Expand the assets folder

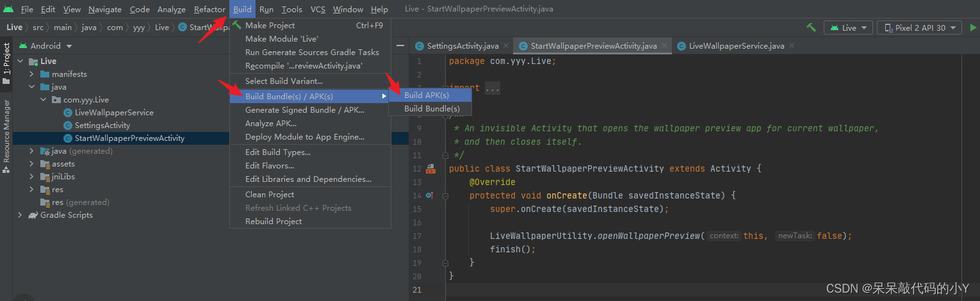31,163
